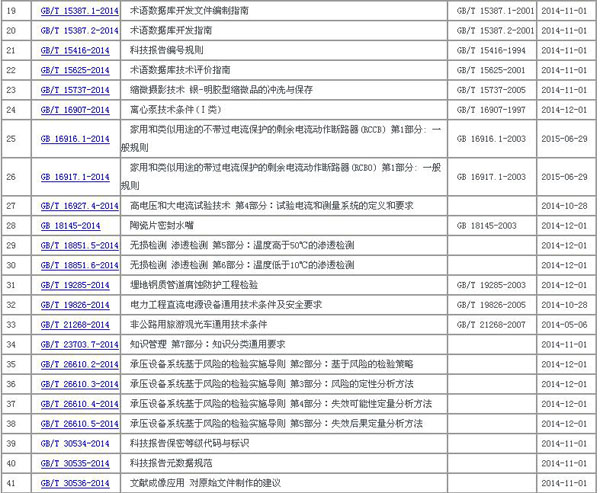Select title 非公路用旅游观光车通用技术条件

pyautogui.click(x=199, y=325)
